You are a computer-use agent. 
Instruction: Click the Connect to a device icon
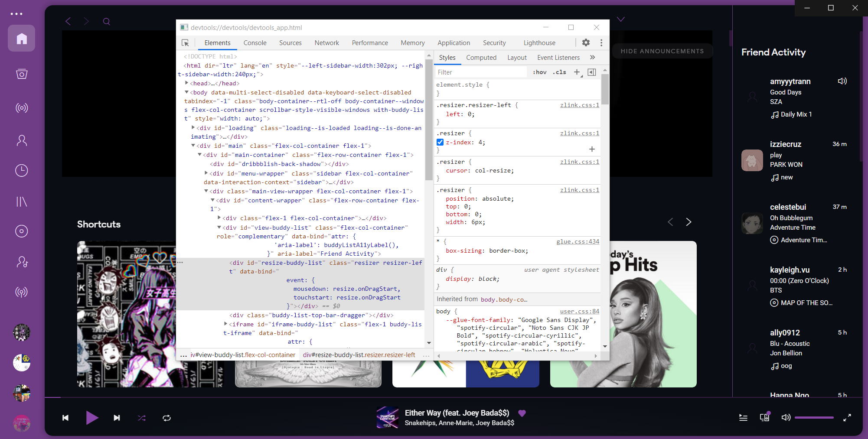coord(764,417)
